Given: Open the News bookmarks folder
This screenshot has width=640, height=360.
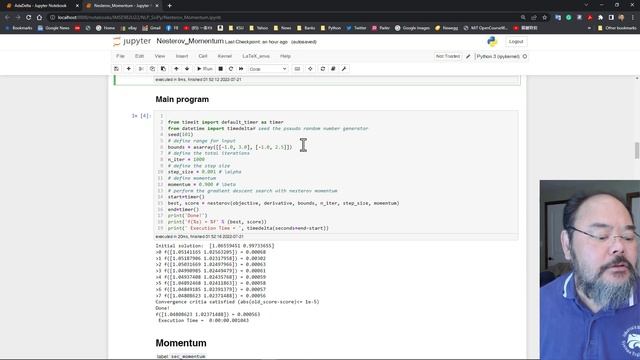Looking at the screenshot, I should pos(282,28).
